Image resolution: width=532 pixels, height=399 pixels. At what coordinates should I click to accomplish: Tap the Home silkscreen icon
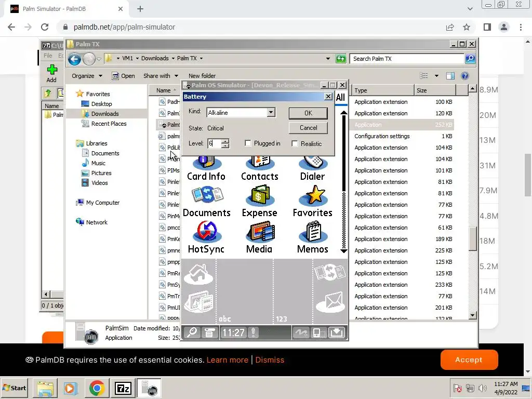(198, 274)
